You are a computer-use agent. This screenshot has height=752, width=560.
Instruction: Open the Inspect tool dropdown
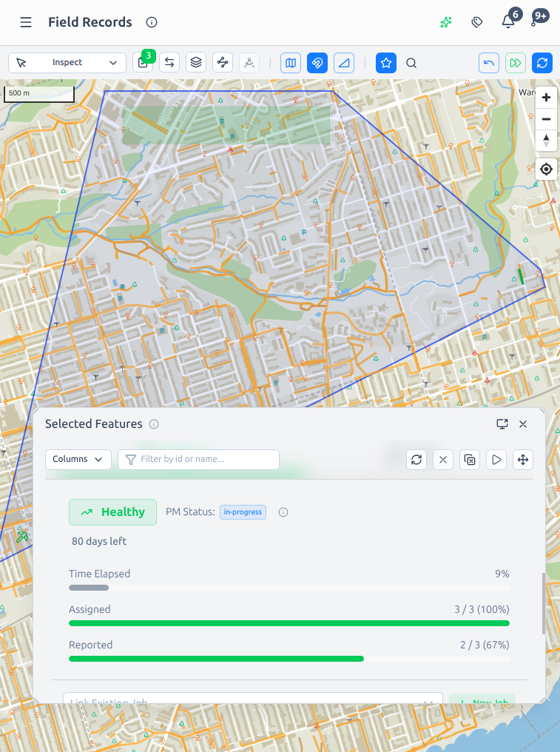coord(67,63)
